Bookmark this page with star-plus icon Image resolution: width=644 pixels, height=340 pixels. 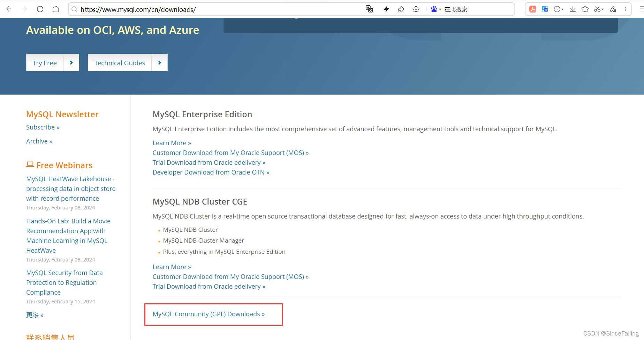[x=416, y=9]
